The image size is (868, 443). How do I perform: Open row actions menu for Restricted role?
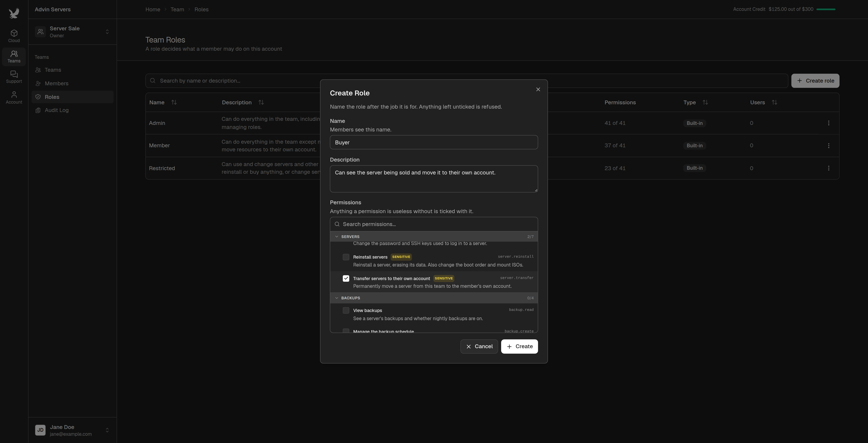pyautogui.click(x=829, y=168)
